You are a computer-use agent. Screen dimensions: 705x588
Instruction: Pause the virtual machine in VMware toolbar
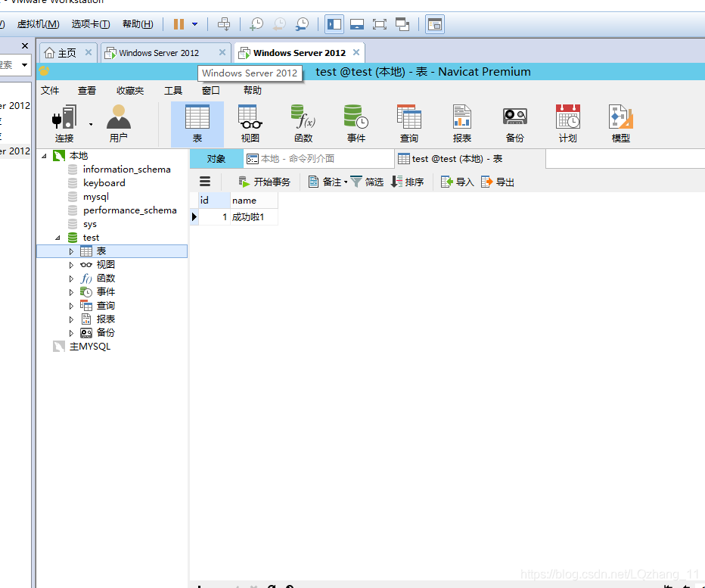tap(179, 24)
